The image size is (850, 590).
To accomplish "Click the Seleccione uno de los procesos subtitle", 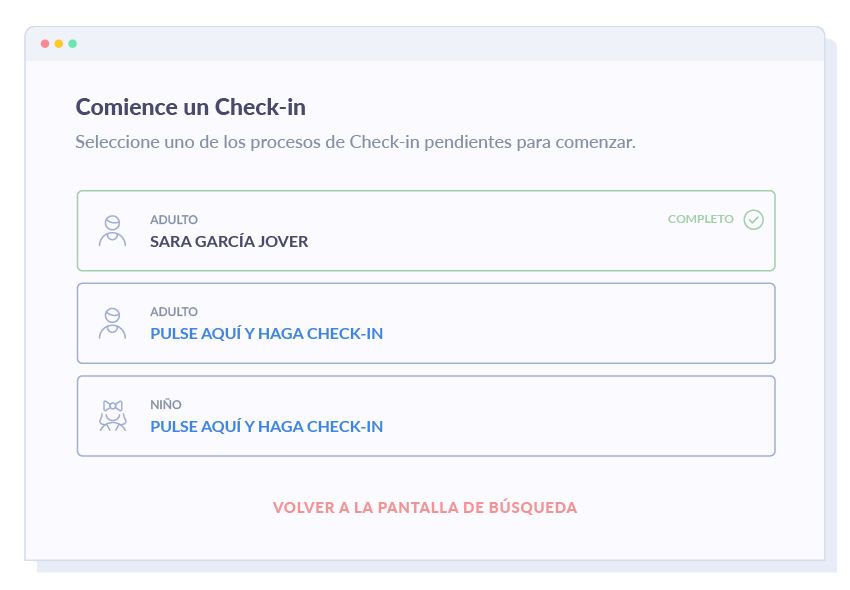I will 356,142.
